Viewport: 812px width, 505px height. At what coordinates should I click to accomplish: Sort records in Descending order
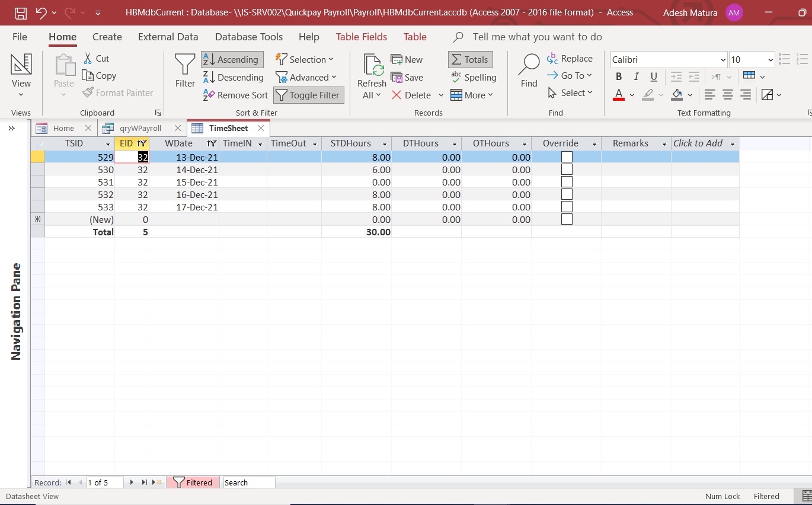tap(233, 77)
